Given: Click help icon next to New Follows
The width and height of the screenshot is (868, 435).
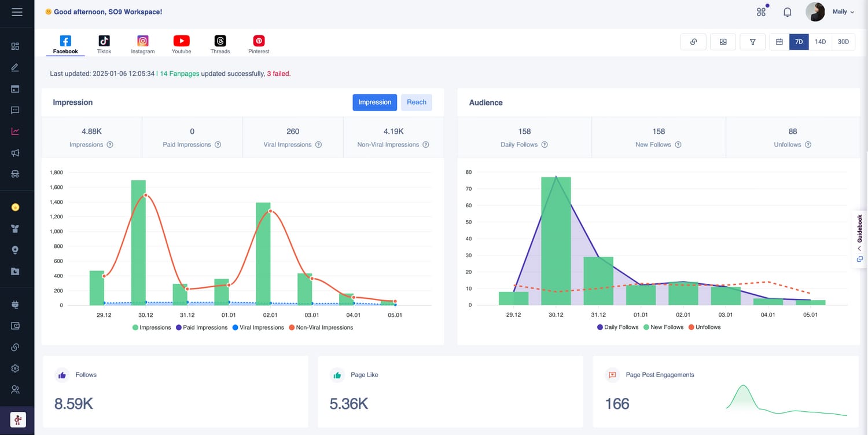Looking at the screenshot, I should pyautogui.click(x=678, y=145).
